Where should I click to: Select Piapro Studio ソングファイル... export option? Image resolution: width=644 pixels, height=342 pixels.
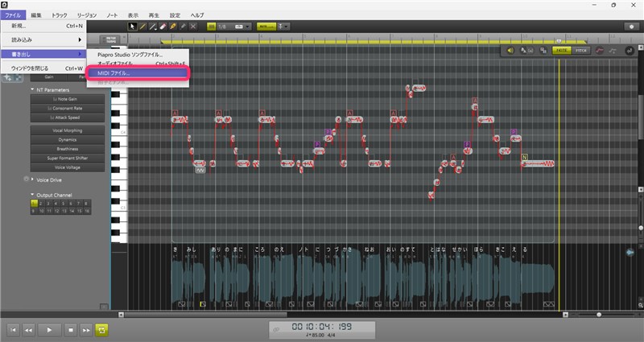point(138,54)
